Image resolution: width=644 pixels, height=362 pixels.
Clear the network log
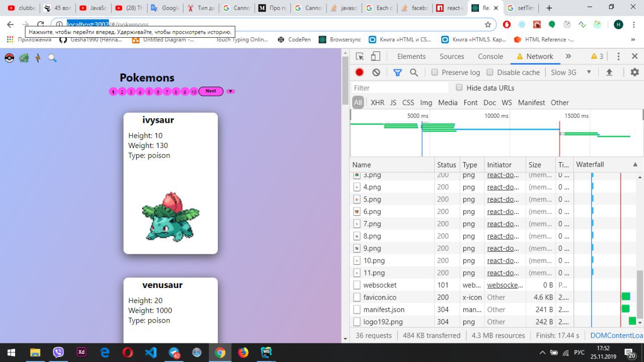pyautogui.click(x=376, y=72)
